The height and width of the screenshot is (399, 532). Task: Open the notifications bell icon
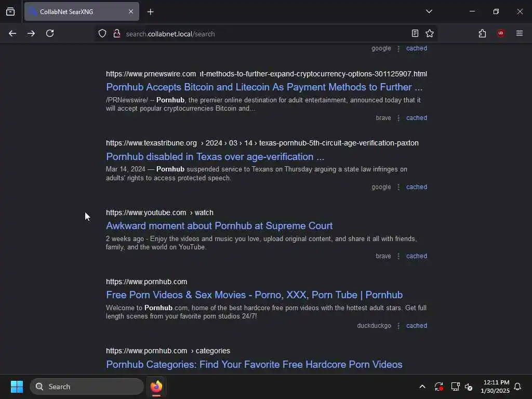click(x=517, y=387)
